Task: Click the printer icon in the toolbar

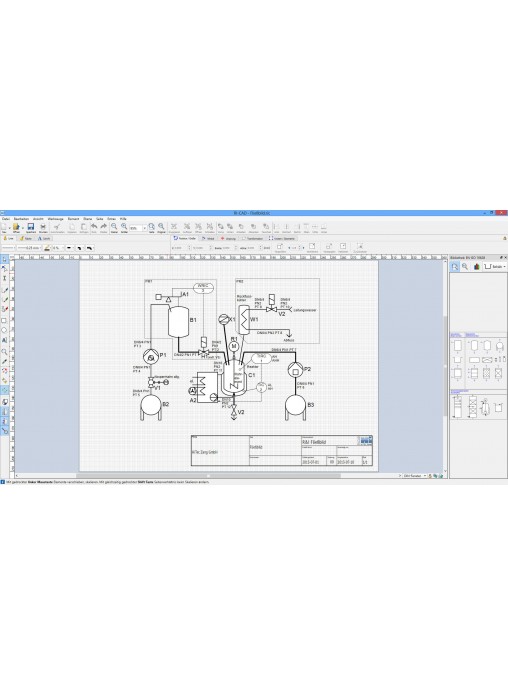Action: tap(43, 227)
